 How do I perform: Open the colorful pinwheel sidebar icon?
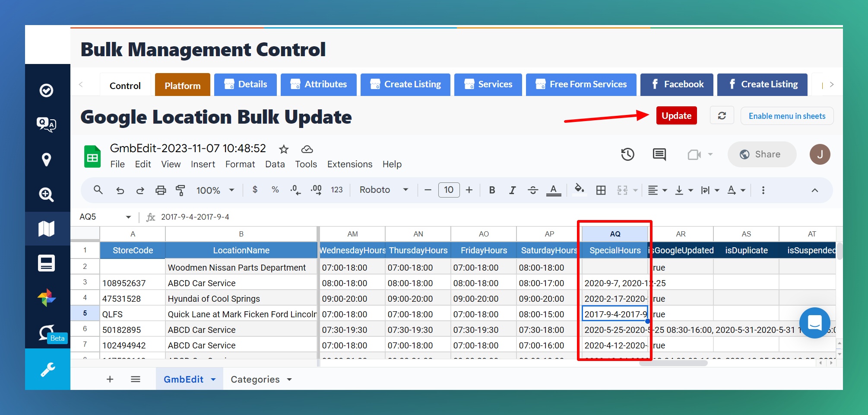(46, 297)
